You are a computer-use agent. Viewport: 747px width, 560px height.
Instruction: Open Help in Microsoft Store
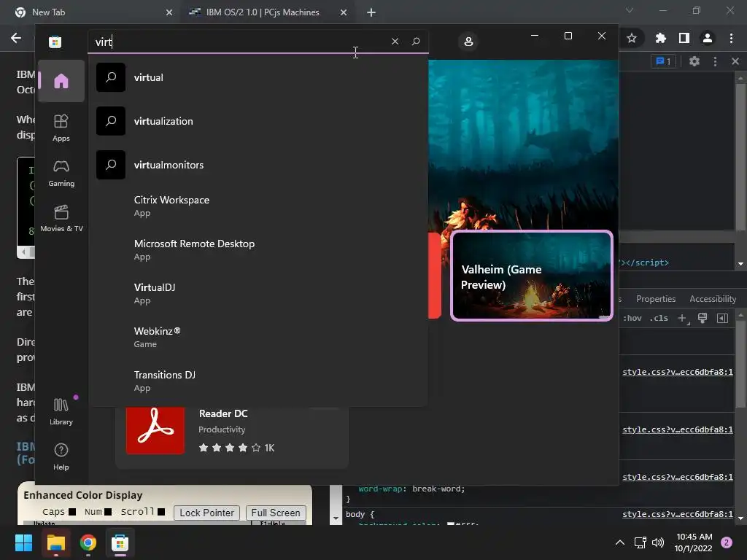point(61,456)
